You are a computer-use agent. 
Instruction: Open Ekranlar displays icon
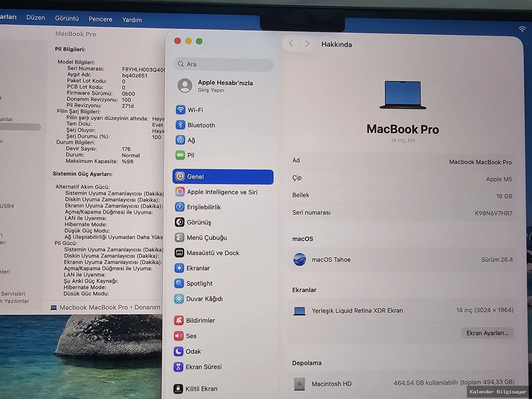click(x=179, y=268)
